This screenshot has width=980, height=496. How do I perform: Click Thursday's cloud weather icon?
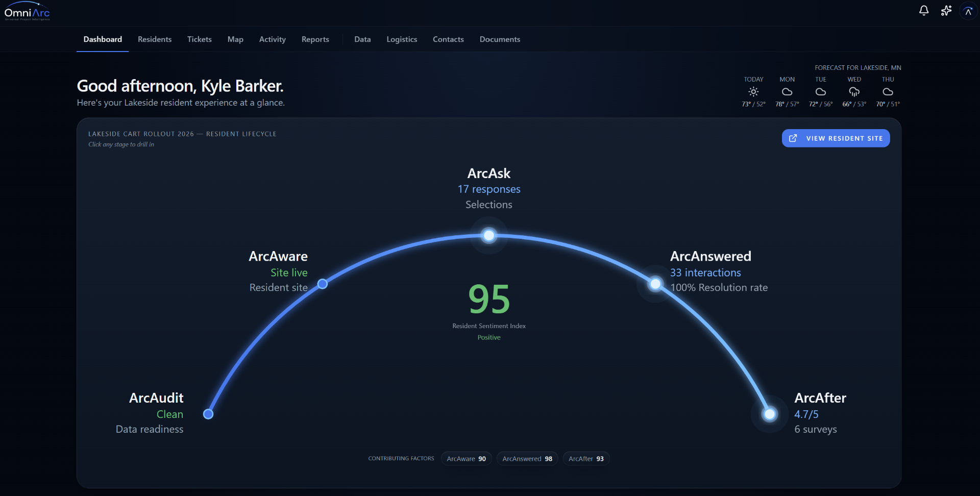[888, 92]
